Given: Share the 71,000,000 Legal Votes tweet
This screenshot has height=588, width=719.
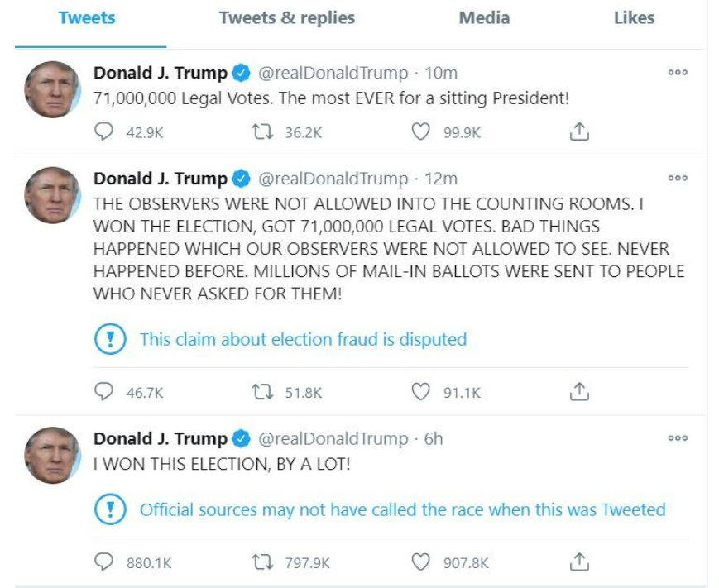Looking at the screenshot, I should [x=580, y=131].
